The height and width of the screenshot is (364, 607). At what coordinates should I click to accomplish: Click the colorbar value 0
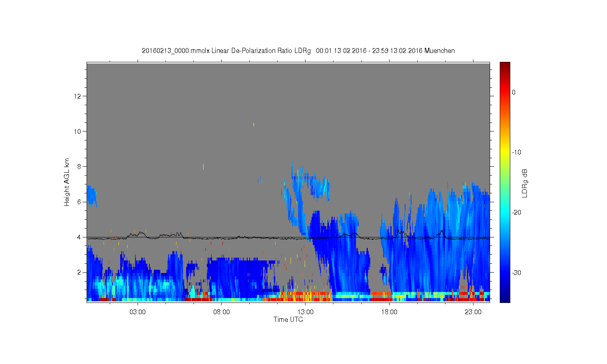(514, 92)
